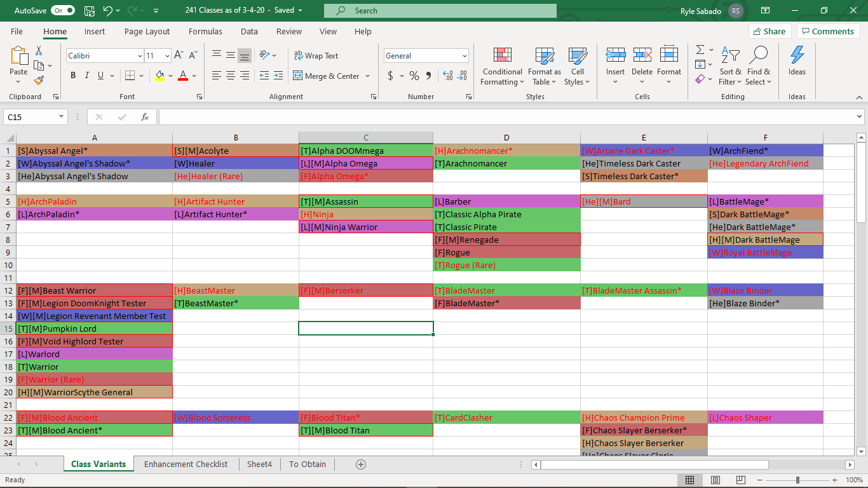Image resolution: width=868 pixels, height=488 pixels.
Task: Switch to Enhancement Checklist sheet tab
Action: pyautogui.click(x=186, y=464)
